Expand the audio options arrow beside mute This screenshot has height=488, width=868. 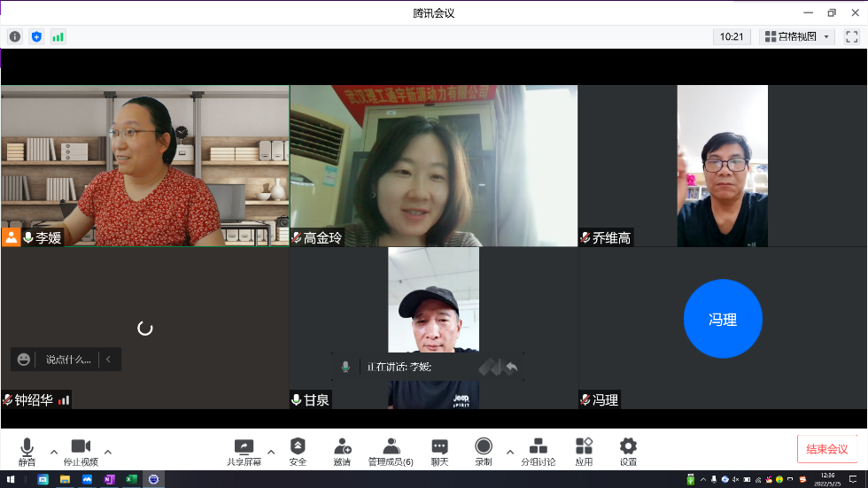[54, 451]
